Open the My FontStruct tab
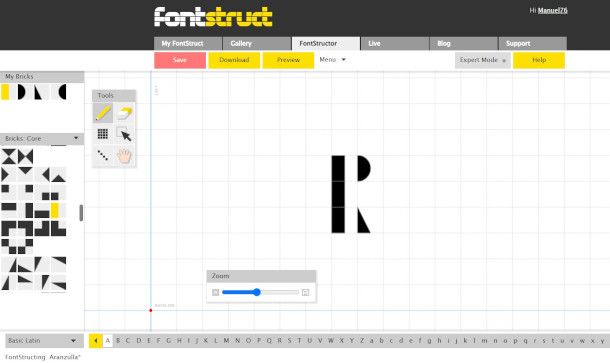Viewport: 610px width, 363px height. pyautogui.click(x=188, y=44)
